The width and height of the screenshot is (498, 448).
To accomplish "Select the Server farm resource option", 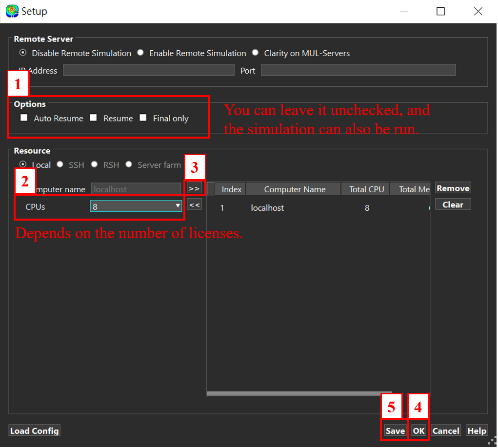I will click(x=129, y=164).
